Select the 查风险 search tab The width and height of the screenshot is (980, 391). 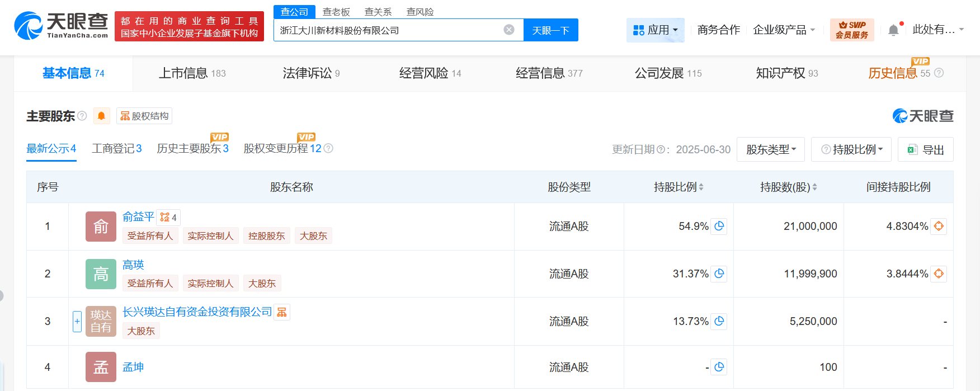point(420,12)
